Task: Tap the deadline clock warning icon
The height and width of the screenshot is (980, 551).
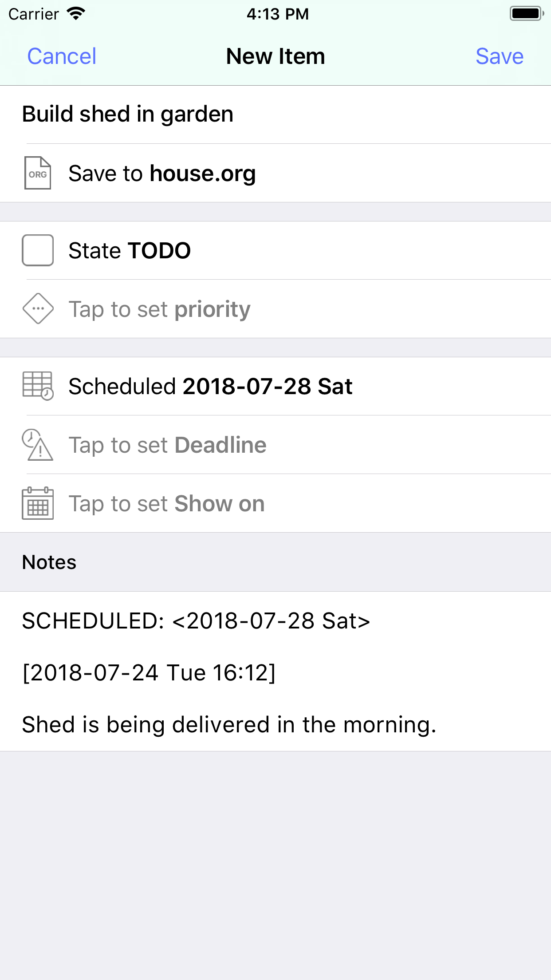Action: coord(38,445)
